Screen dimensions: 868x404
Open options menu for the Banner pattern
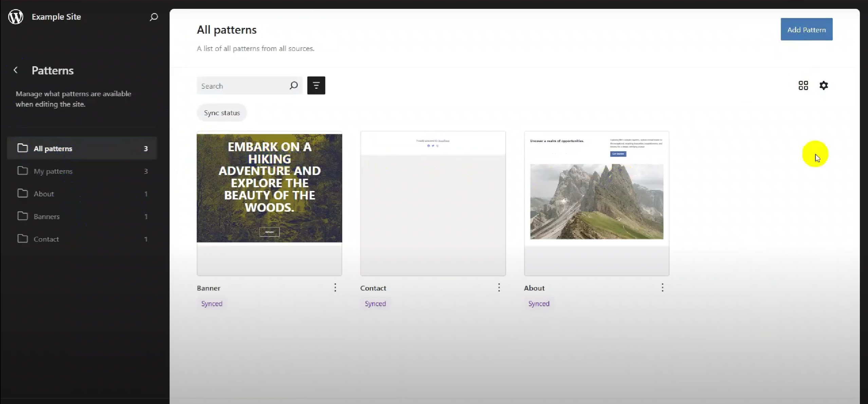tap(335, 287)
